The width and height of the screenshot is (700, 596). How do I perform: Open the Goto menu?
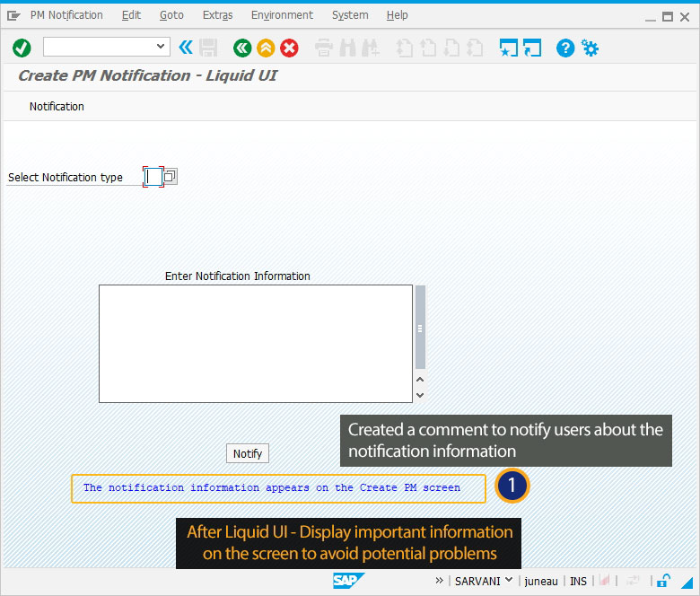click(172, 15)
